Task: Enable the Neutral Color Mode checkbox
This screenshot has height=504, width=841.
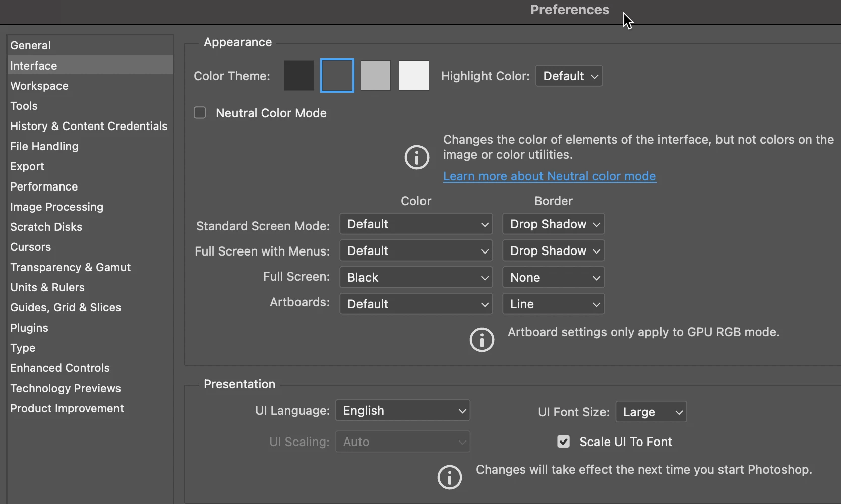Action: 200,113
